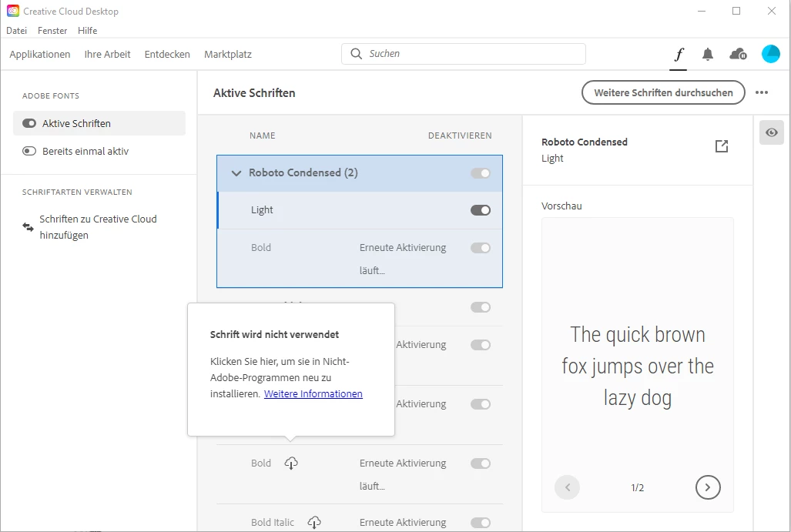Click the reinstall cloud icon beside Bold Italic
This screenshot has width=791, height=532.
click(314, 523)
